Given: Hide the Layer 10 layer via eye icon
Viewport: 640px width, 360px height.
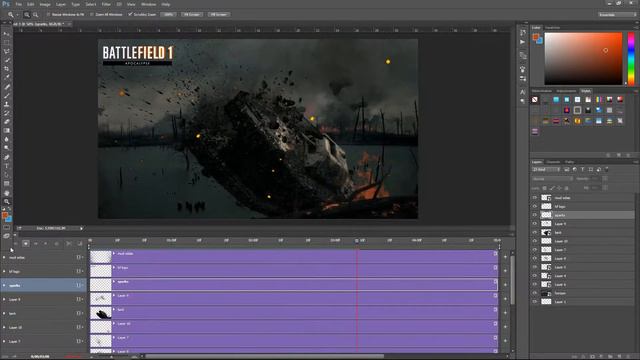Looking at the screenshot, I should 534,241.
